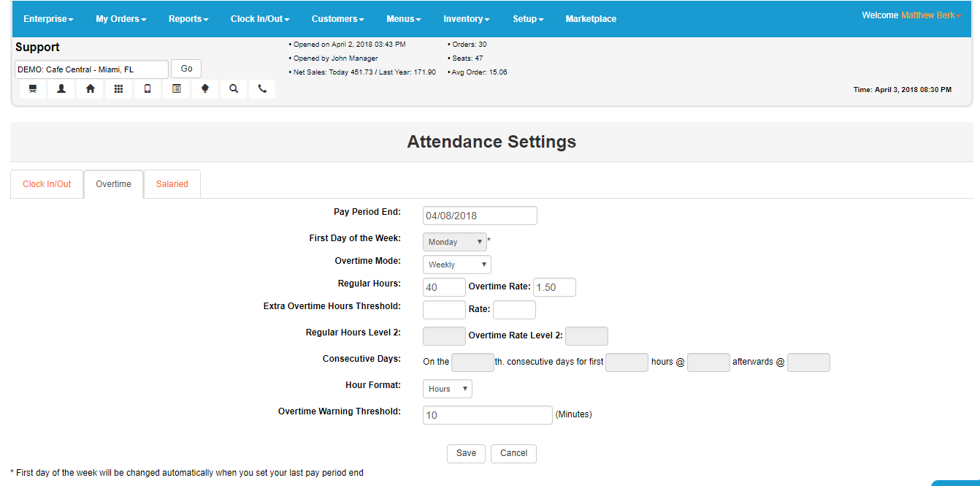Screen dimensions: 980x486
Task: Click the 'Time: April 3, 2018 08:30 PM' text
Action: pos(903,90)
